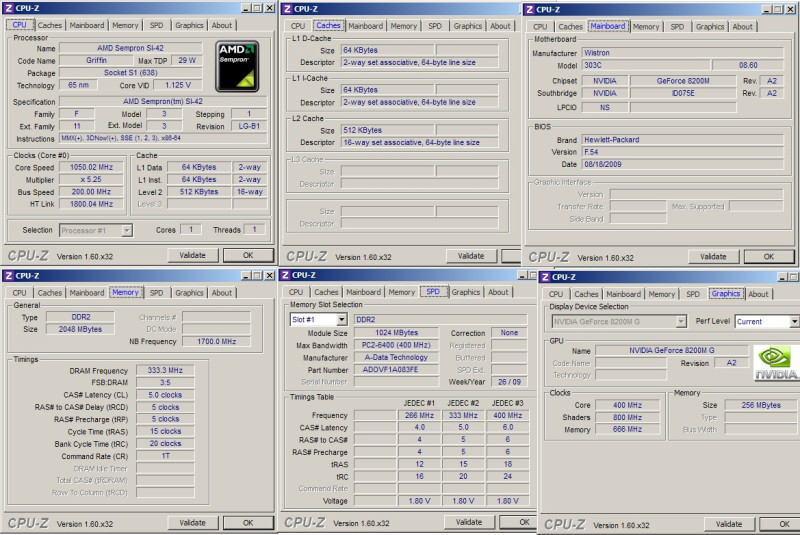The image size is (800, 535).
Task: Click the Name field "AMD Sempron SI-42"
Action: click(131, 48)
